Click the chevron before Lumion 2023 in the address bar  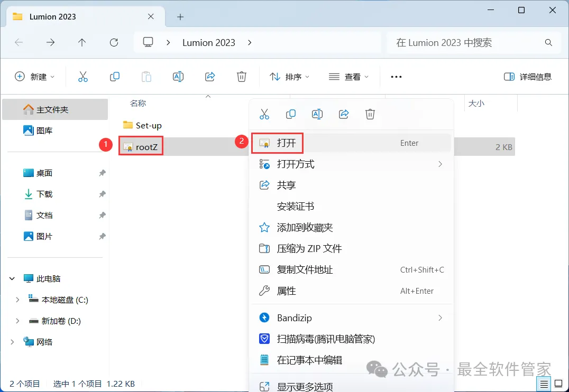tap(168, 42)
